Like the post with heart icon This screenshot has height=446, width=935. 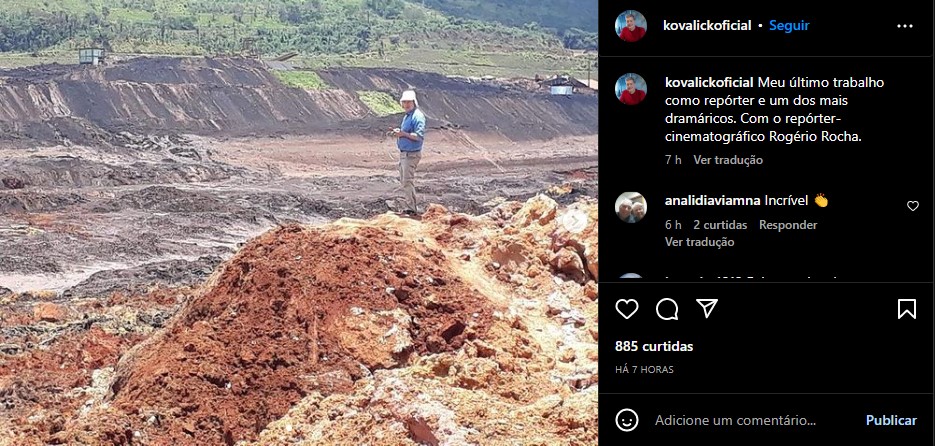coord(627,309)
